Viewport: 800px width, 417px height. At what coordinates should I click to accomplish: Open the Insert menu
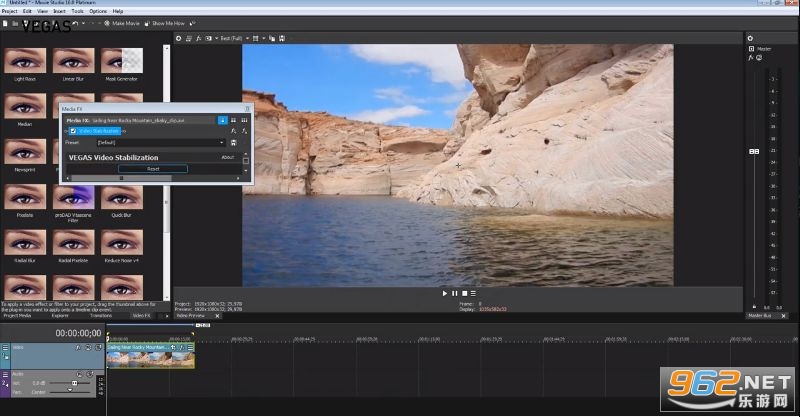coord(59,11)
